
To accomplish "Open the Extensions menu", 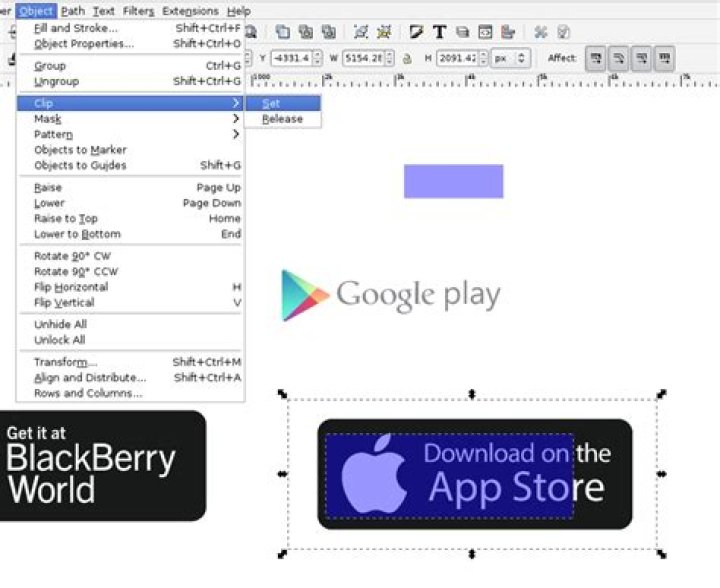I will pos(191,11).
